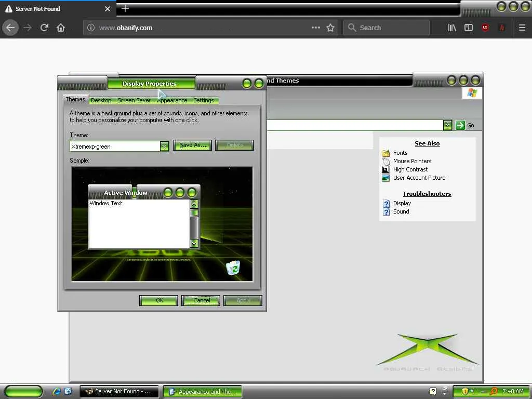Screen dimensions: 532x399
Task: Cancel the Display Properties dialog
Action: point(201,300)
